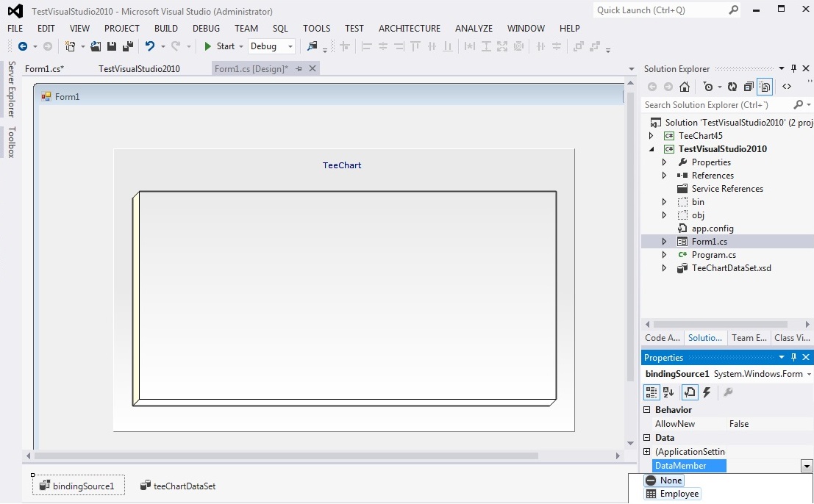Image resolution: width=814 pixels, height=504 pixels.
Task: Toggle Categorized view in Properties panel
Action: pos(651,392)
